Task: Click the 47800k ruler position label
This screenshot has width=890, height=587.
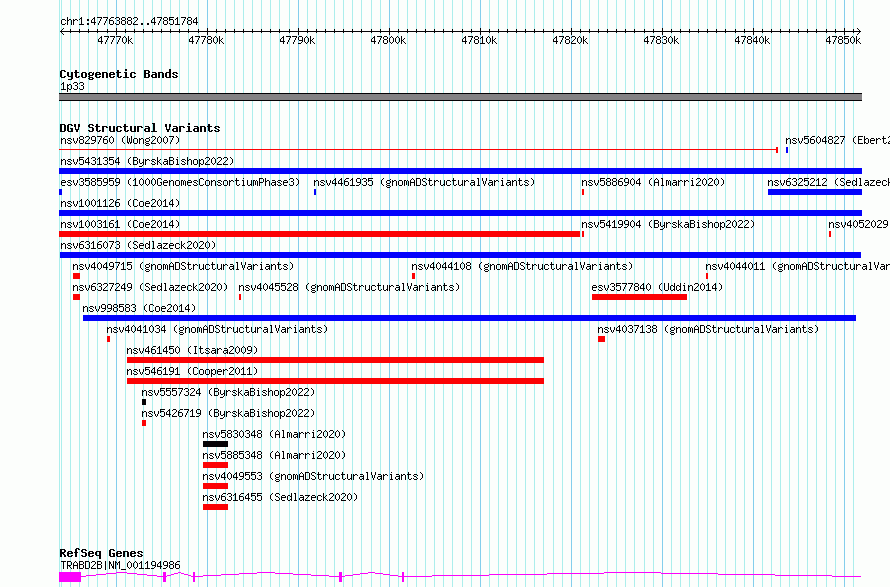Action: [388, 40]
